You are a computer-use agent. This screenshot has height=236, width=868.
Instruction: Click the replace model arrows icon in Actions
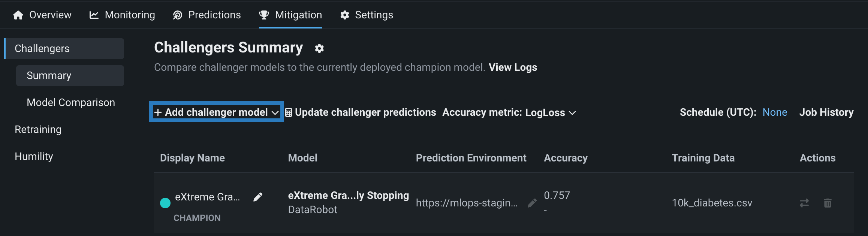[804, 203]
